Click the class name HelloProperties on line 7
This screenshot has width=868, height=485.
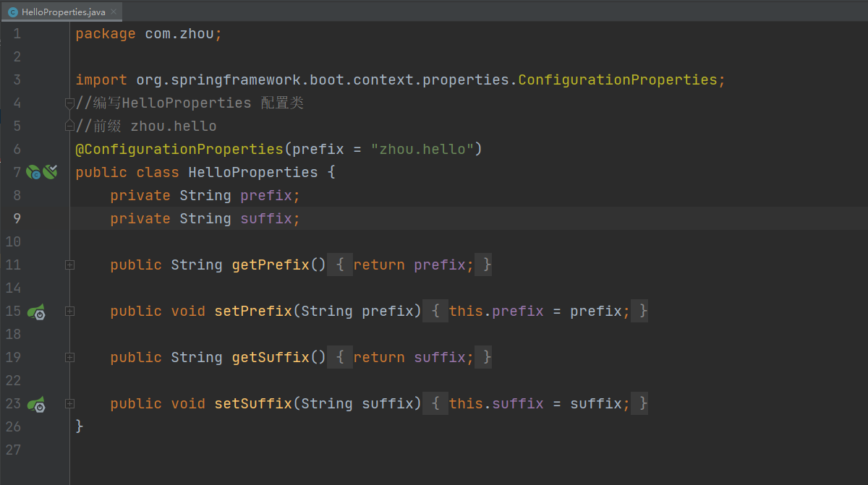coord(253,173)
